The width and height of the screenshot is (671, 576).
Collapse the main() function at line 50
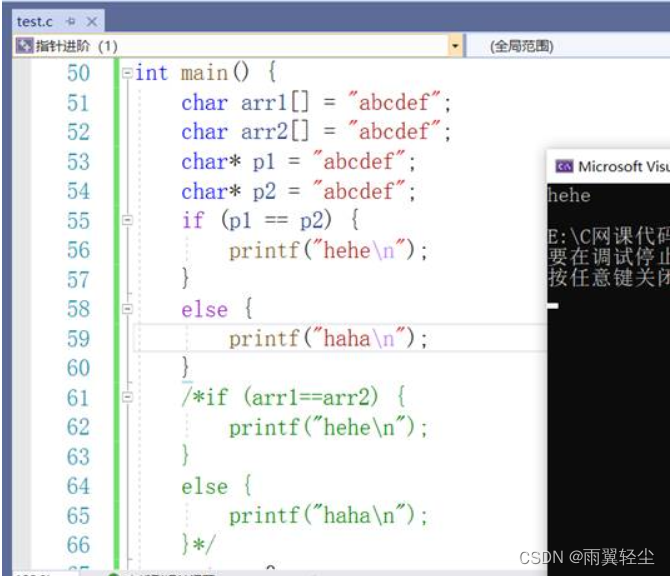[127, 73]
